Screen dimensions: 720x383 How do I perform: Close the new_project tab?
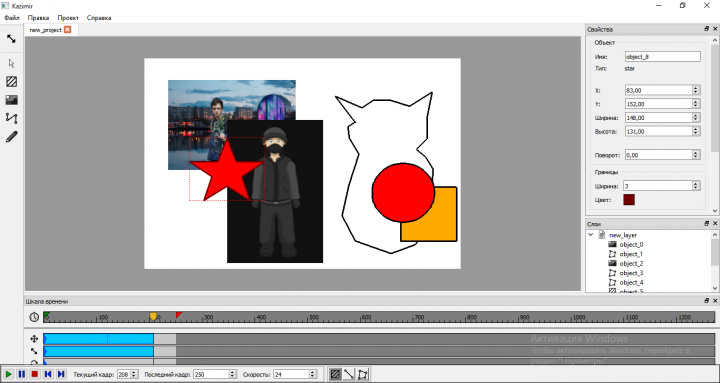(x=68, y=29)
